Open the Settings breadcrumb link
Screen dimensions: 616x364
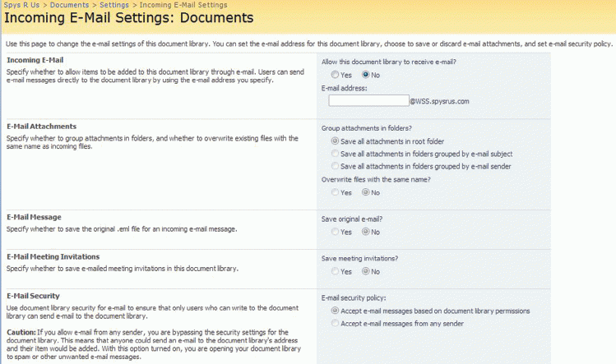(x=114, y=5)
